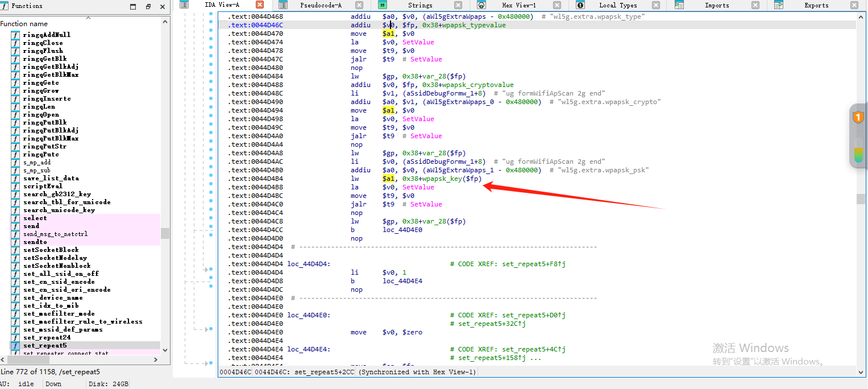Click the SetValue reference at 0044D474
Image resolution: width=868 pixels, height=389 pixels.
[418, 42]
